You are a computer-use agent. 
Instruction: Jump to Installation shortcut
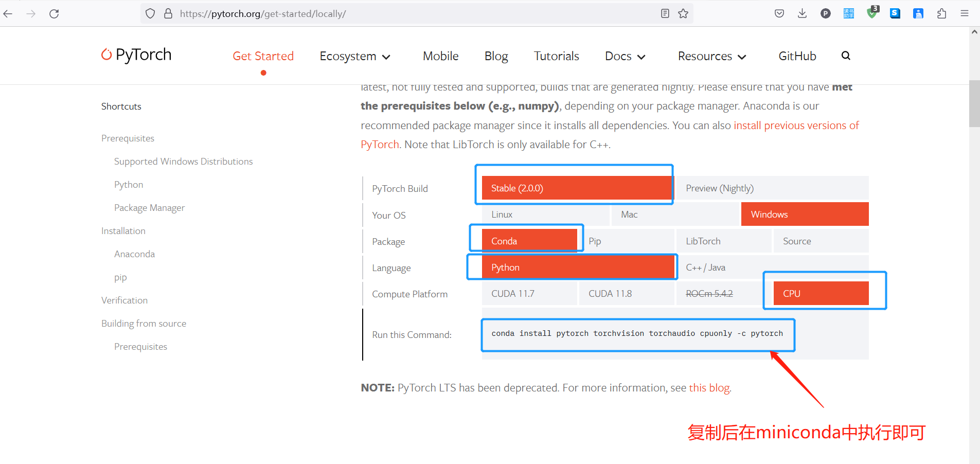tap(123, 231)
